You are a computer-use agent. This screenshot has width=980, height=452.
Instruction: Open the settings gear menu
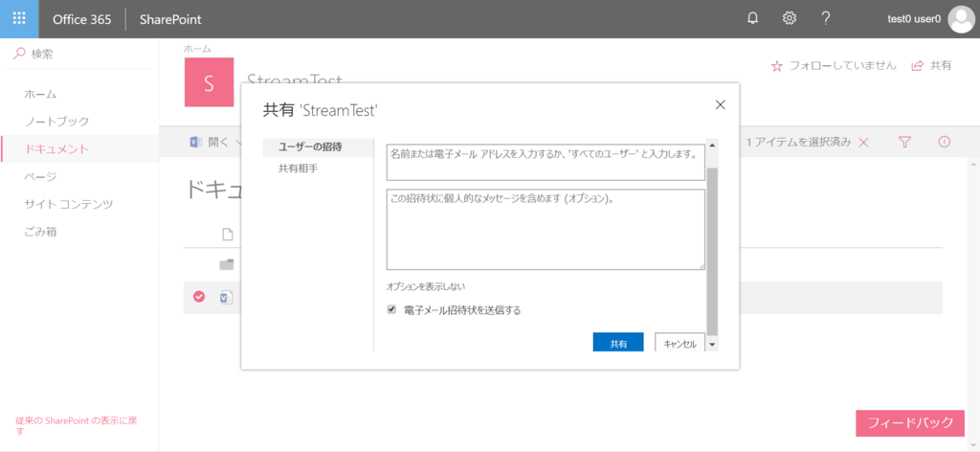tap(790, 19)
